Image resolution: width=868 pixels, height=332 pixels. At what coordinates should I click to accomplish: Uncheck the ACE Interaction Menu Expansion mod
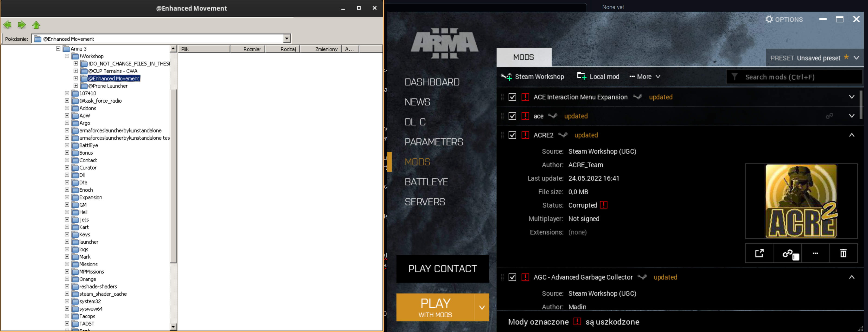tap(512, 97)
